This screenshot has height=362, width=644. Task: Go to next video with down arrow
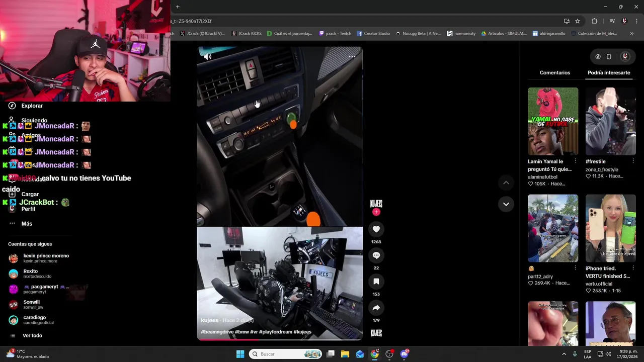click(506, 204)
